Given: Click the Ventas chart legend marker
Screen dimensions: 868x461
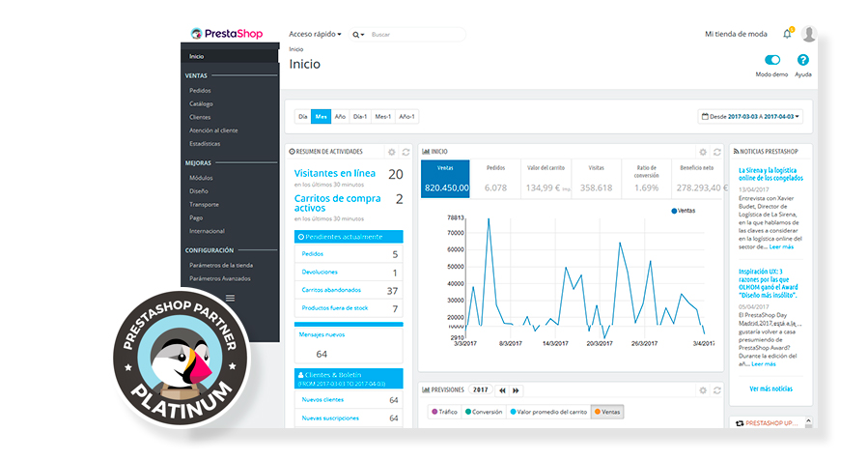Looking at the screenshot, I should pos(674,211).
